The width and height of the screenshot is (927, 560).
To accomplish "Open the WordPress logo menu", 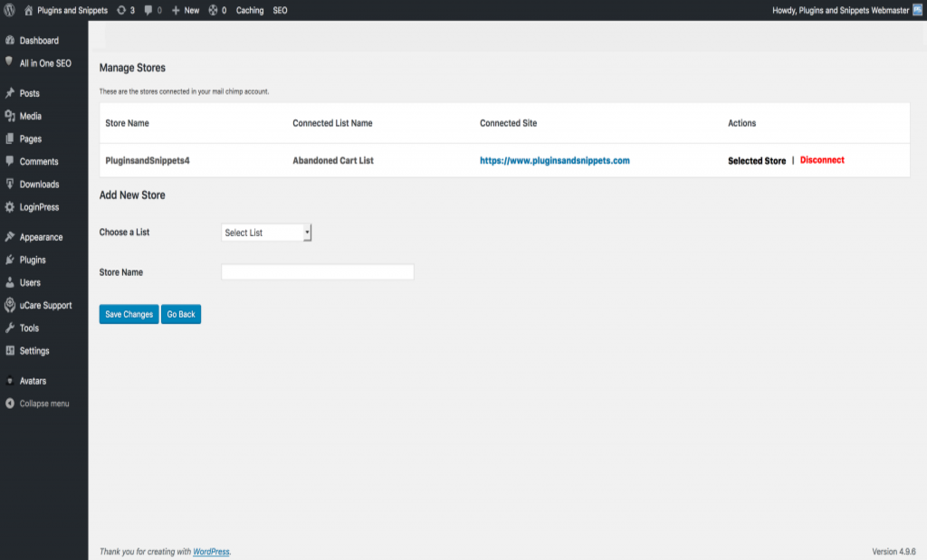I will point(9,11).
